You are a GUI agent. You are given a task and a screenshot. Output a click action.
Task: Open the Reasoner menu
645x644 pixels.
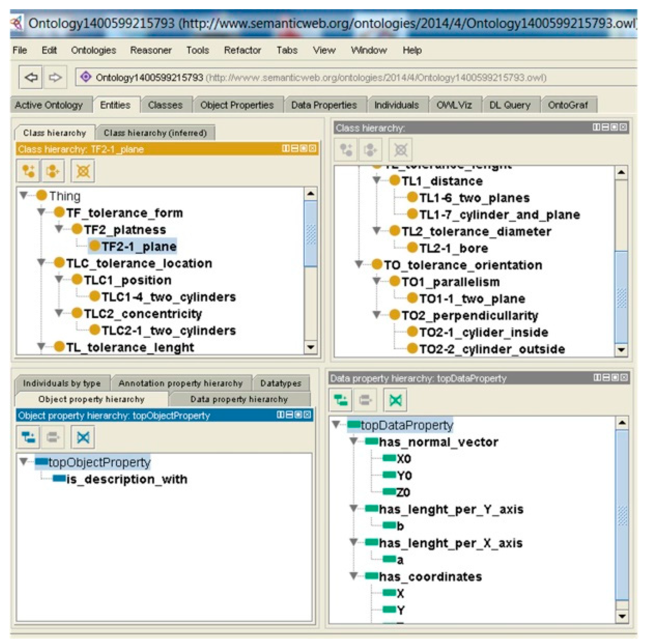point(151,50)
